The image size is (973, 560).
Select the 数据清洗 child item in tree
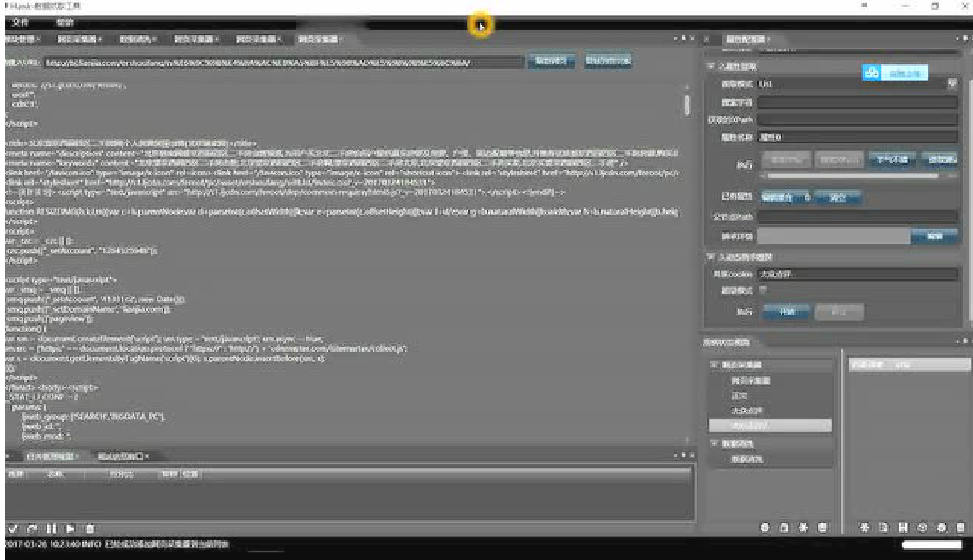pos(747,460)
